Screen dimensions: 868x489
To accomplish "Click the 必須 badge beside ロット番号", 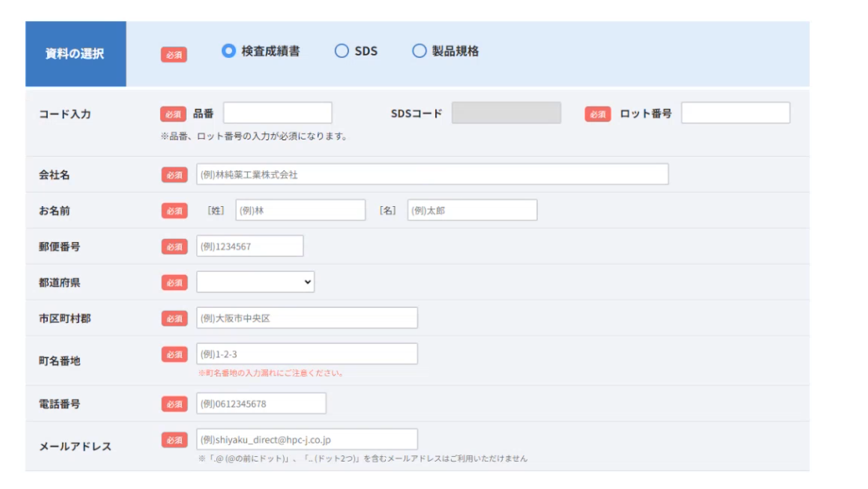I will [597, 114].
